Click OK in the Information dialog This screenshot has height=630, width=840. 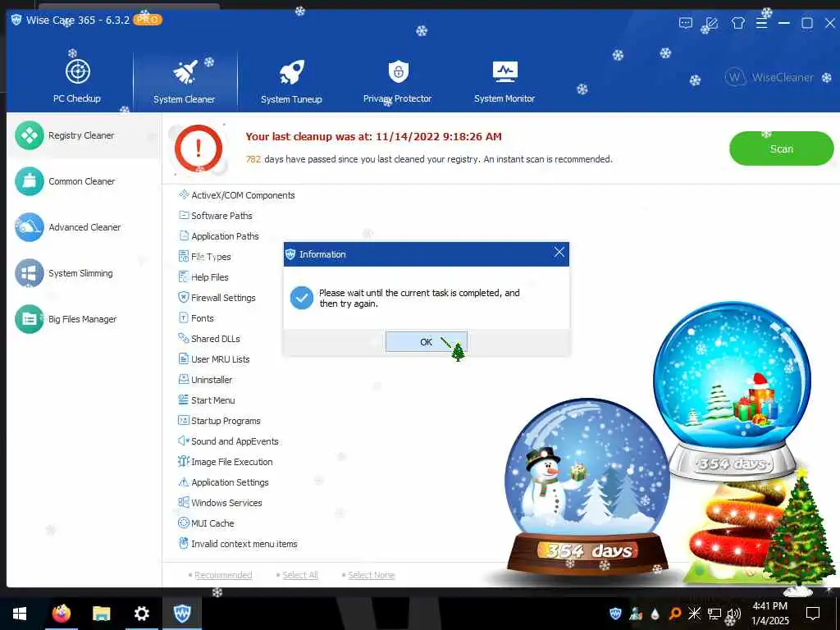[x=426, y=342]
